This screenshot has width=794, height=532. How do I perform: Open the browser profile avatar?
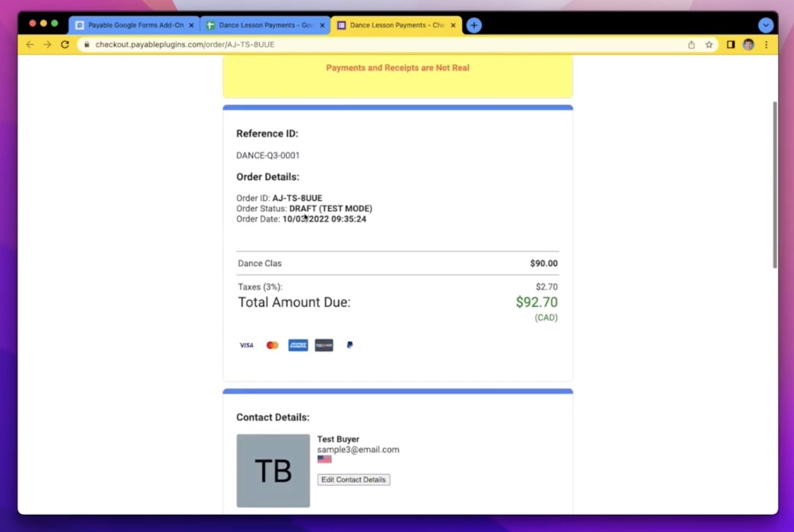tap(748, 44)
